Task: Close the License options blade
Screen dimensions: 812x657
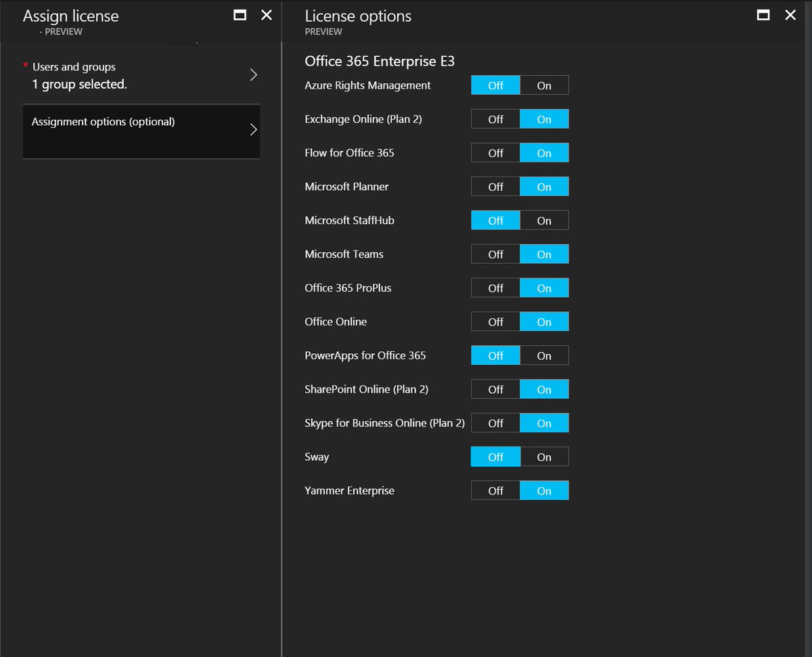Action: (790, 15)
